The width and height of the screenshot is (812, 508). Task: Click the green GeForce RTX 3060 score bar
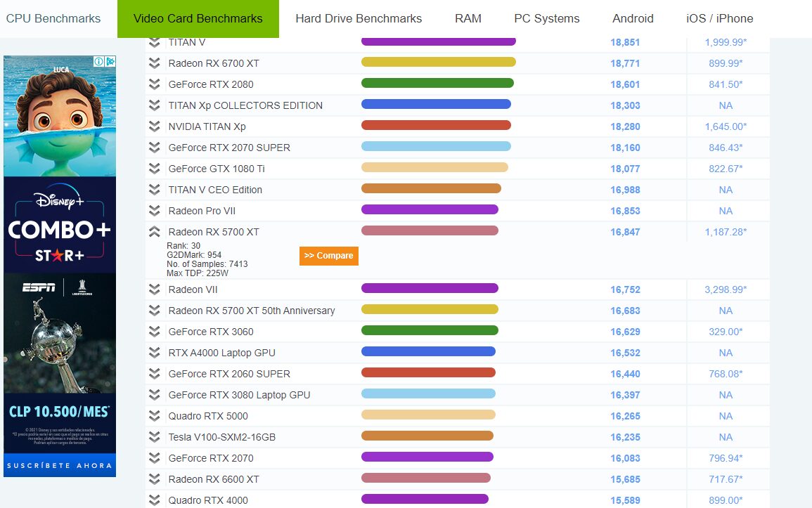[430, 330]
